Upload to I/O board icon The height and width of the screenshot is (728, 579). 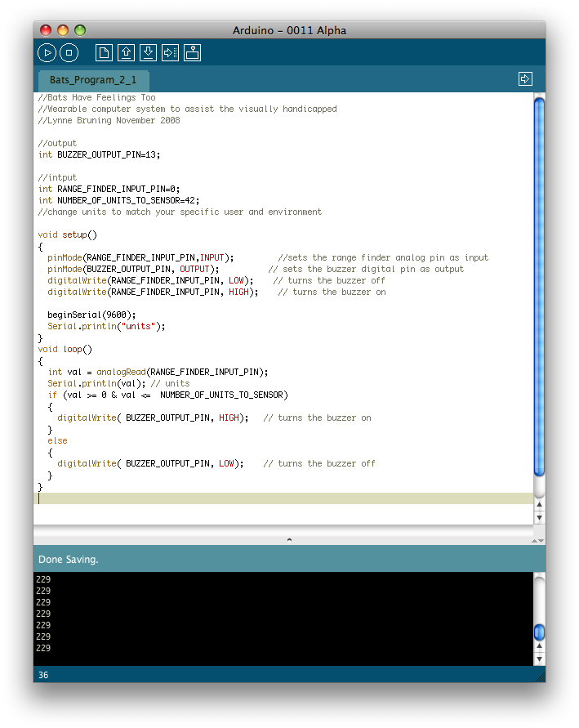tap(170, 53)
